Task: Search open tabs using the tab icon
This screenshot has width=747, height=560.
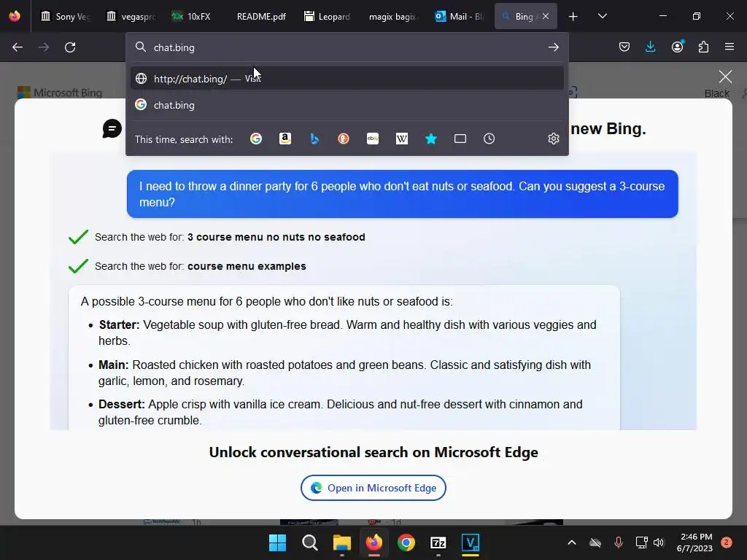Action: pyautogui.click(x=460, y=139)
